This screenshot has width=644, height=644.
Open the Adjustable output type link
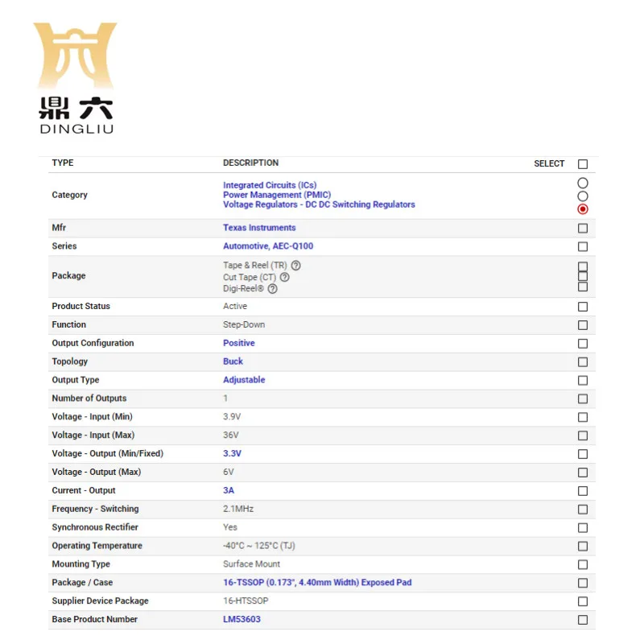coord(244,380)
